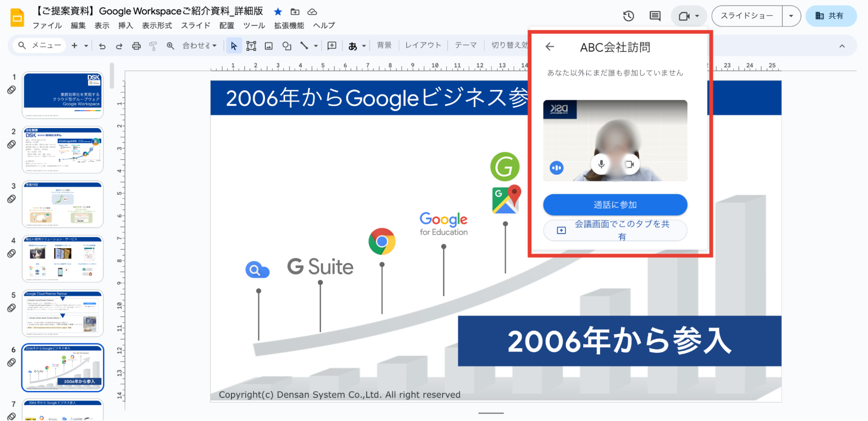Image resolution: width=868 pixels, height=421 pixels.
Task: Click the zoom magnifier tool
Action: tap(171, 46)
